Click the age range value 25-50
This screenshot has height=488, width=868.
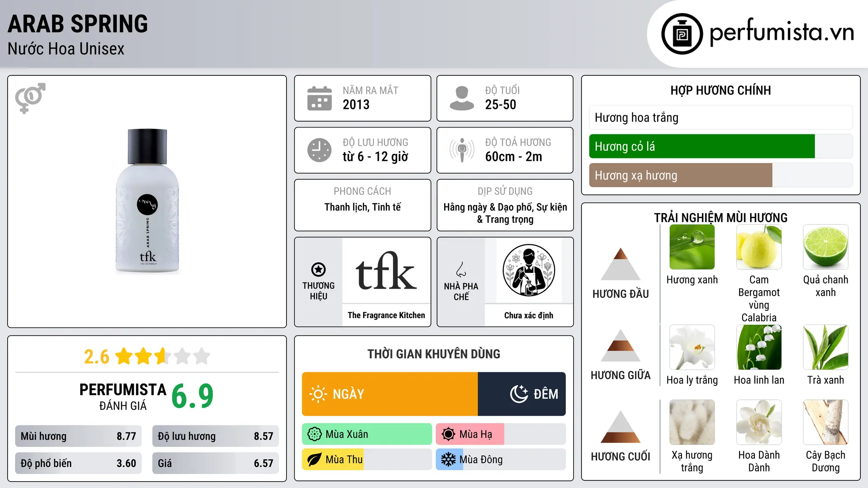(501, 105)
